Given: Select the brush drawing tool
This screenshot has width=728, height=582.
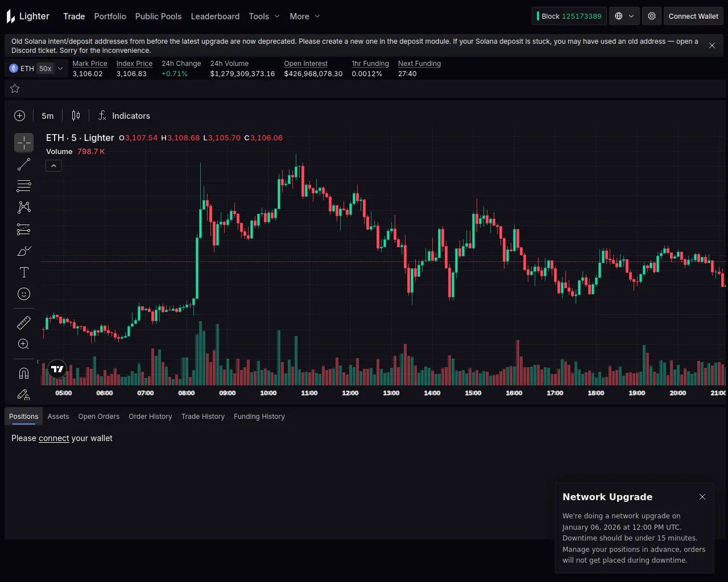Looking at the screenshot, I should tap(24, 251).
